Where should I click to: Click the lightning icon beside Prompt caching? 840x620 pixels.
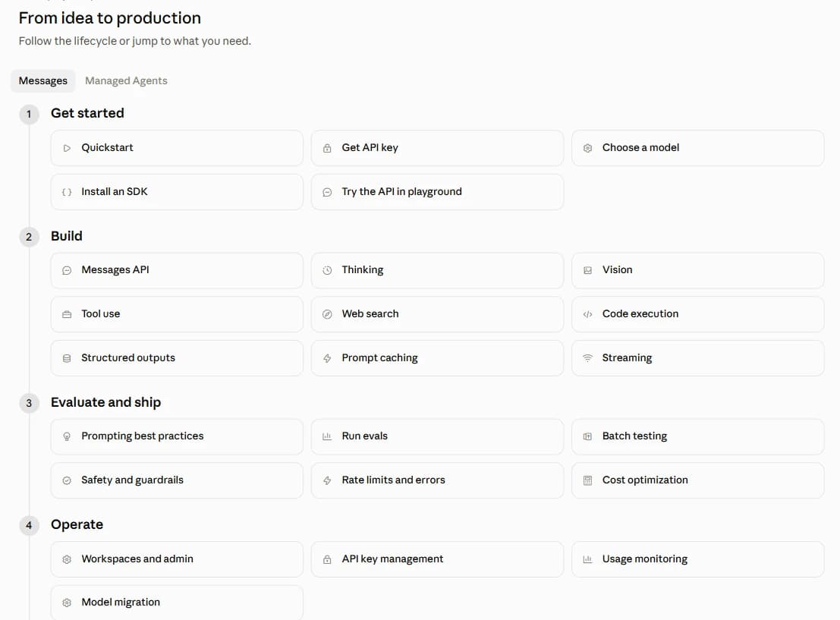(327, 358)
